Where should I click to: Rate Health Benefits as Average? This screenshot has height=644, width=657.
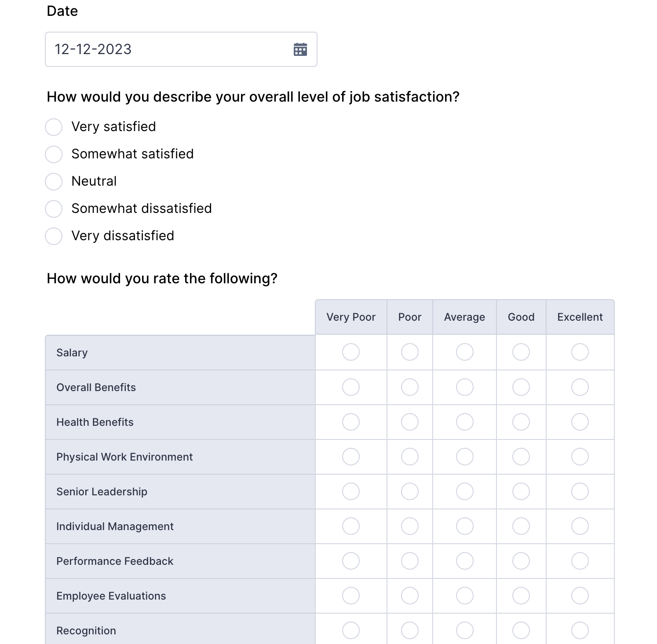pos(464,422)
